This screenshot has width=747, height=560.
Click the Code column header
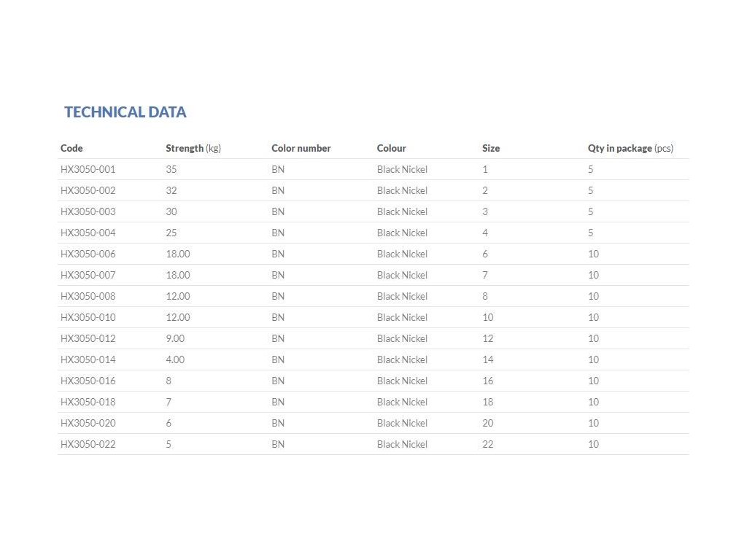tap(71, 148)
